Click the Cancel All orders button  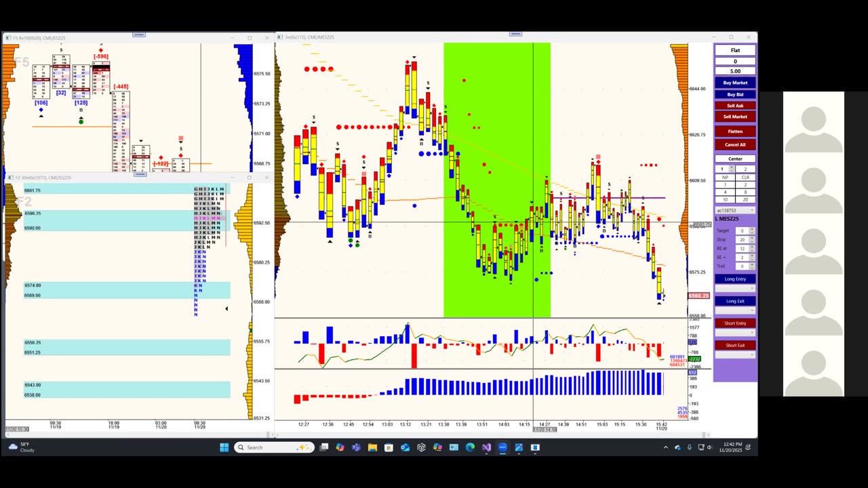click(735, 144)
